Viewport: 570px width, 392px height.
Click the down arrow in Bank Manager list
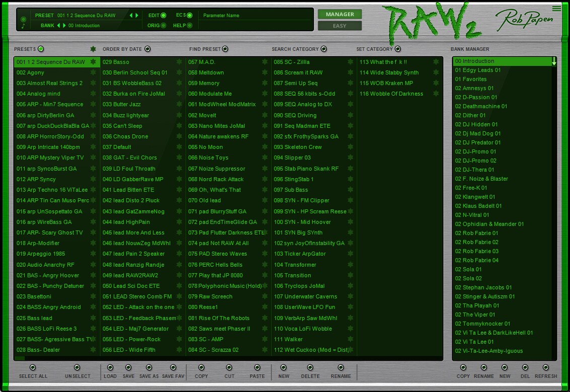[554, 61]
